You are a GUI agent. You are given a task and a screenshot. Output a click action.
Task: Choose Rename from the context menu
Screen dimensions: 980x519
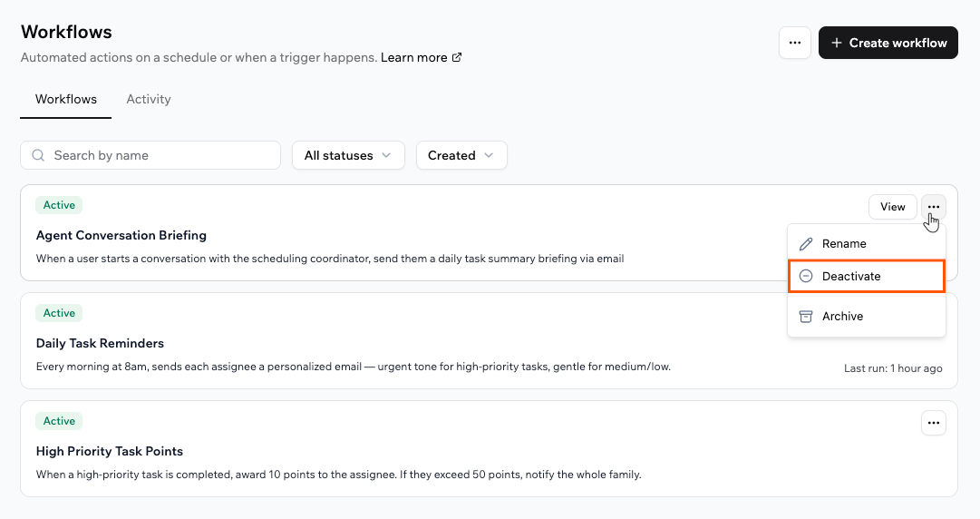[x=867, y=244]
